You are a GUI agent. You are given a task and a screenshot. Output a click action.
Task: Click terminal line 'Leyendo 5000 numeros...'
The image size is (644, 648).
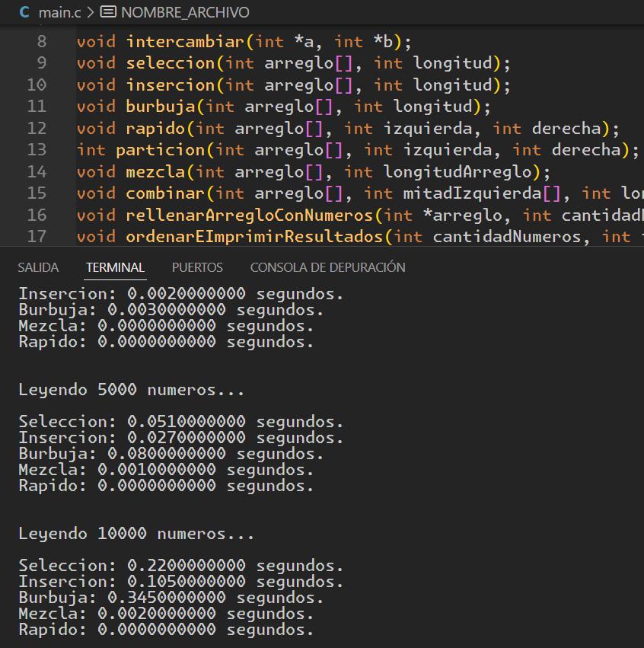[132, 390]
